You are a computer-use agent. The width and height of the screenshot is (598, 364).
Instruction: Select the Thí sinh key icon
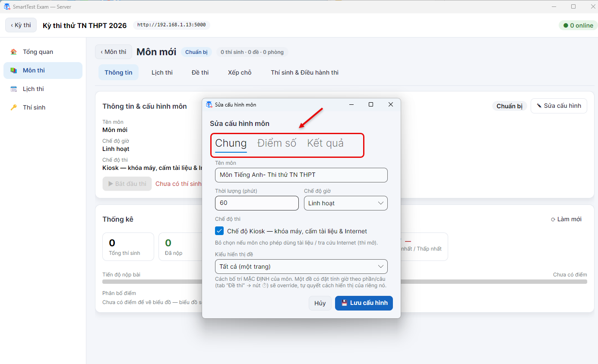pyautogui.click(x=14, y=107)
